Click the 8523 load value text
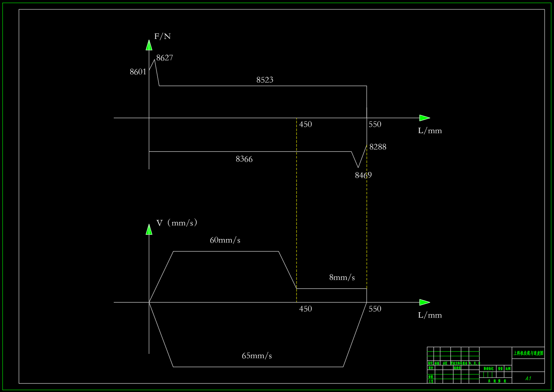554x392 pixels. pos(265,80)
